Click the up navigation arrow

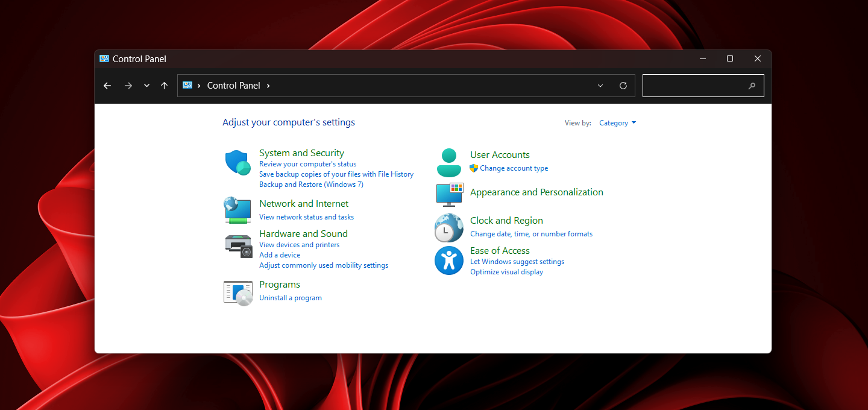pos(164,85)
